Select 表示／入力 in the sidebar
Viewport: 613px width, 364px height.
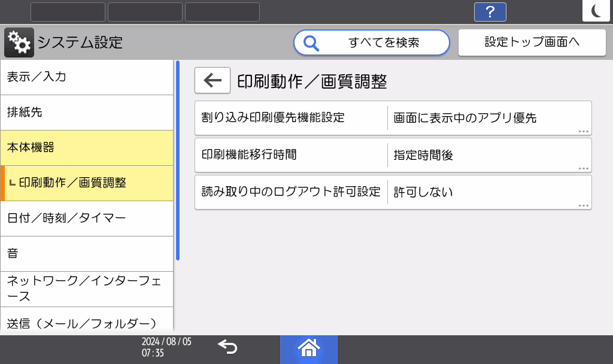pyautogui.click(x=87, y=77)
